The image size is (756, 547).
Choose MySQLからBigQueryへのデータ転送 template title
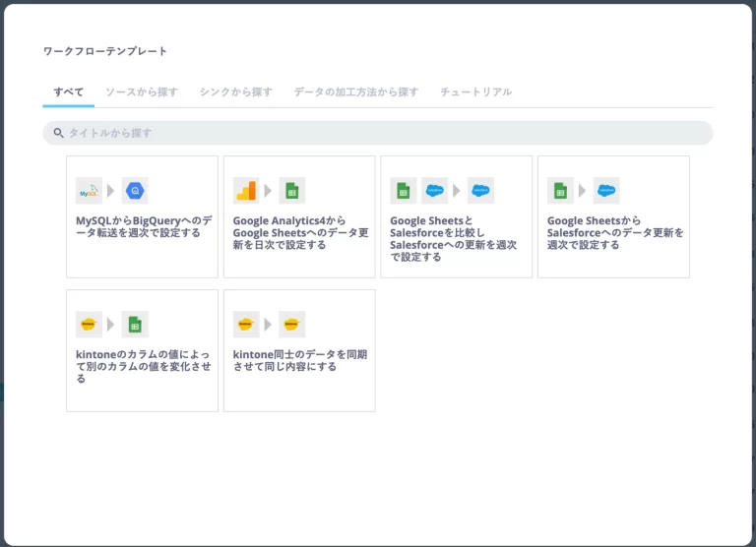tap(141, 227)
